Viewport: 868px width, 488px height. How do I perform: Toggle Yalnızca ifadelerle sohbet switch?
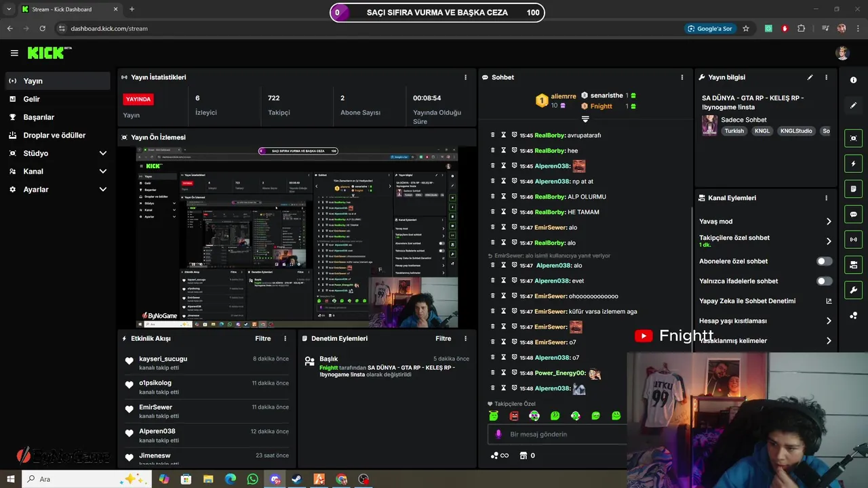824,281
